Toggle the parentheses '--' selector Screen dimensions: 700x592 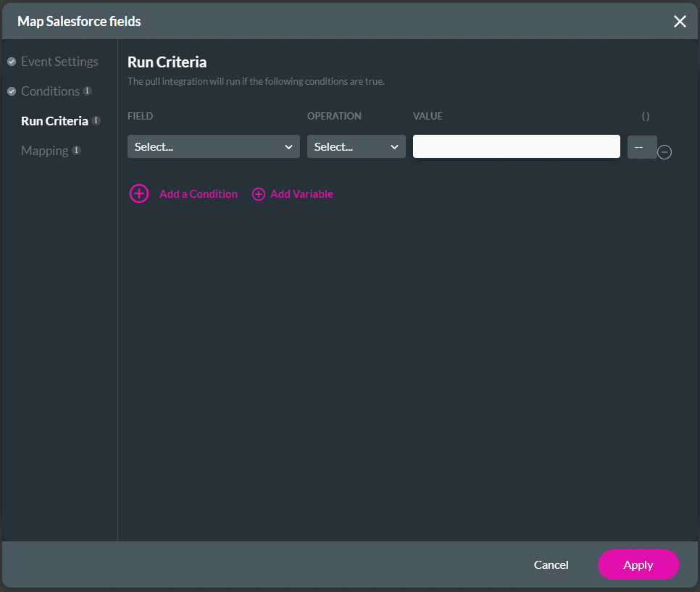(641, 146)
